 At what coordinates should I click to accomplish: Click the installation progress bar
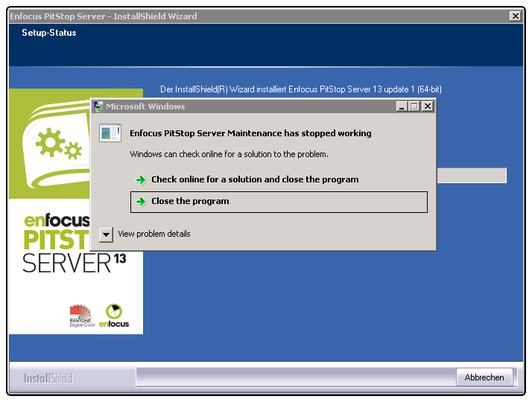click(472, 175)
